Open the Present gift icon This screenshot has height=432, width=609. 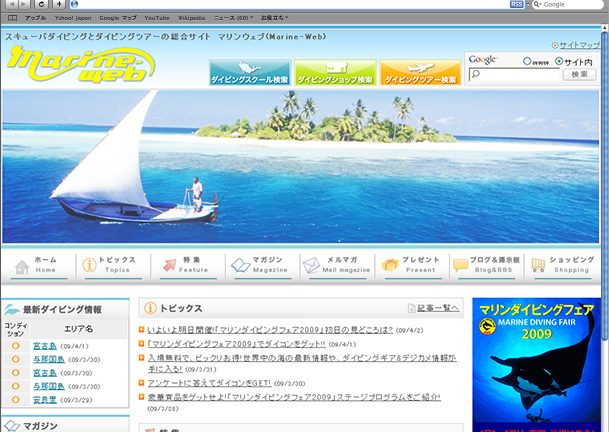tap(390, 265)
